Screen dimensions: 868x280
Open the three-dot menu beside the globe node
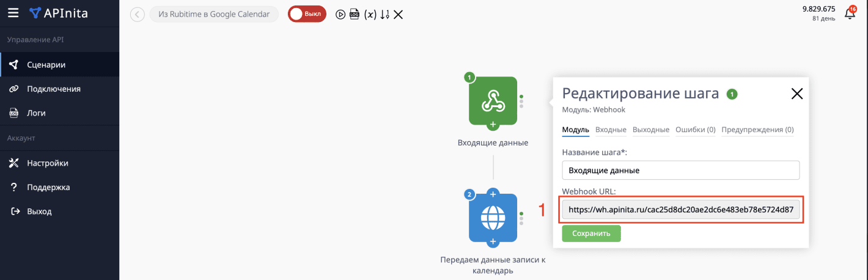[x=521, y=218]
